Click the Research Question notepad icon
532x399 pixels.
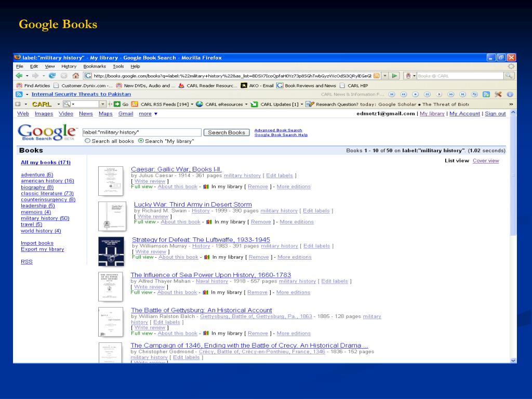tap(310, 104)
